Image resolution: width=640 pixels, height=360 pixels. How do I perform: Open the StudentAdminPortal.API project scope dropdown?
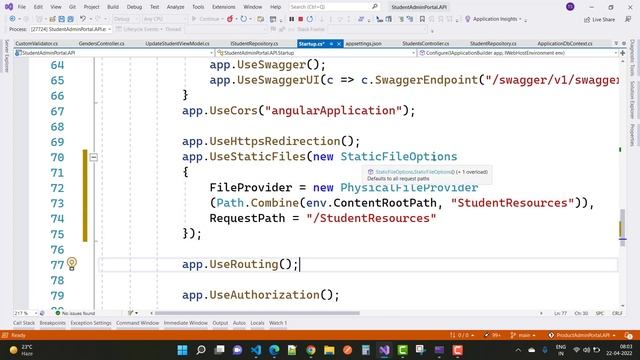coord(114,53)
